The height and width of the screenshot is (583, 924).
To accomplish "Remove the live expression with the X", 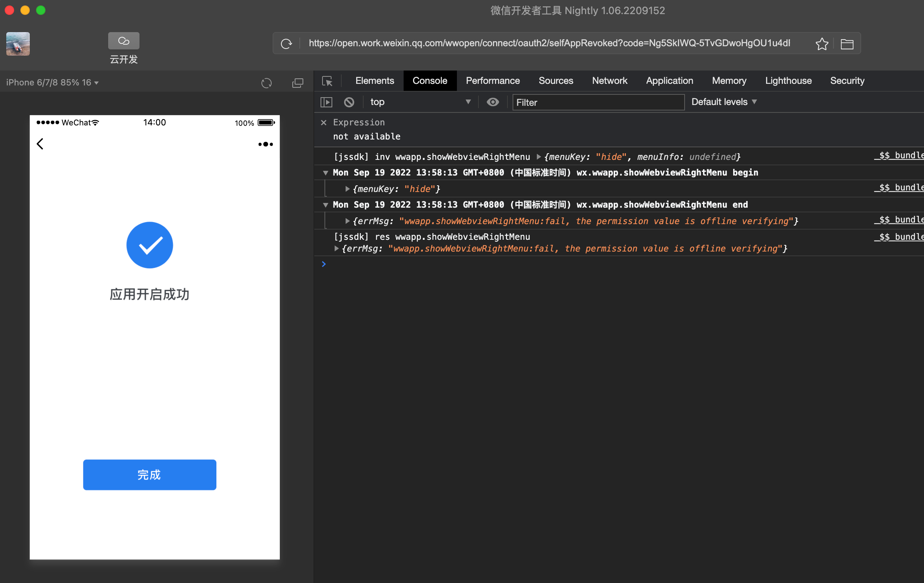I will point(324,123).
